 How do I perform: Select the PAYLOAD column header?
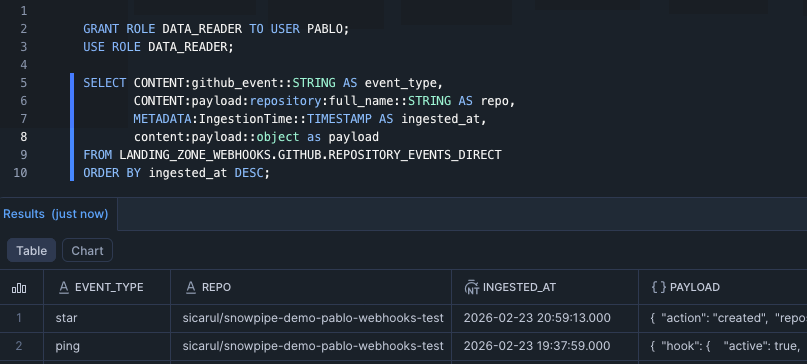[x=723, y=287]
